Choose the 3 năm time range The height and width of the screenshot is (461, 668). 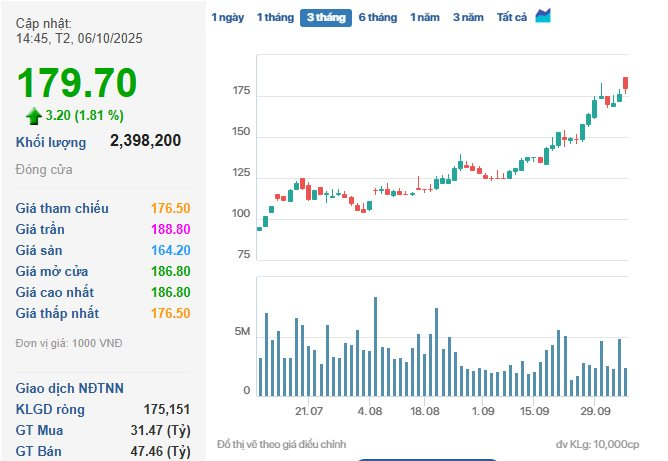click(468, 17)
